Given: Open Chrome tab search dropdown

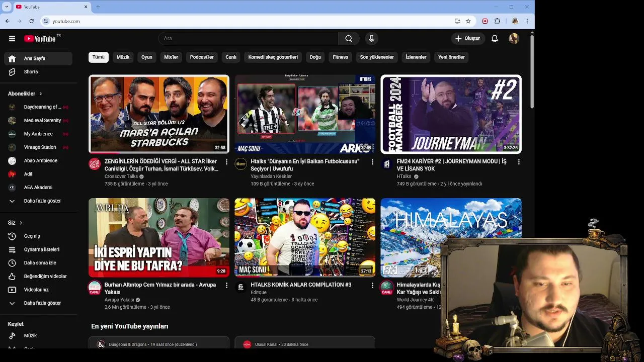Looking at the screenshot, I should 7,7.
